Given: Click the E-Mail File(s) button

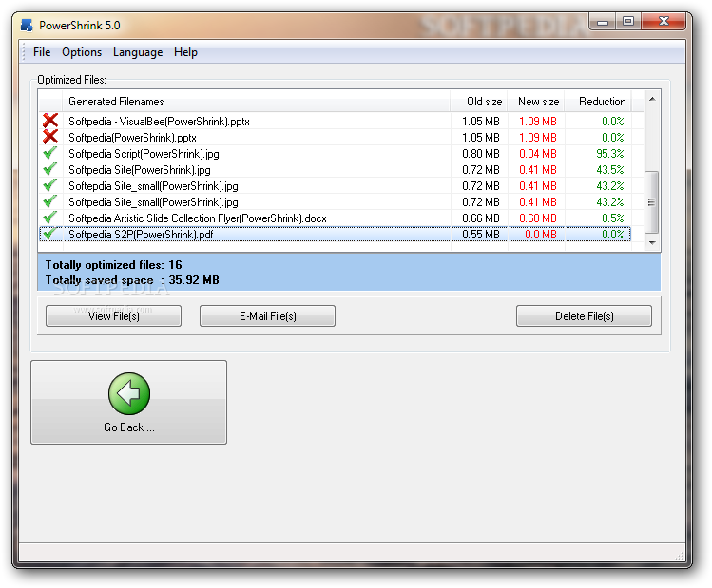Looking at the screenshot, I should (x=267, y=315).
